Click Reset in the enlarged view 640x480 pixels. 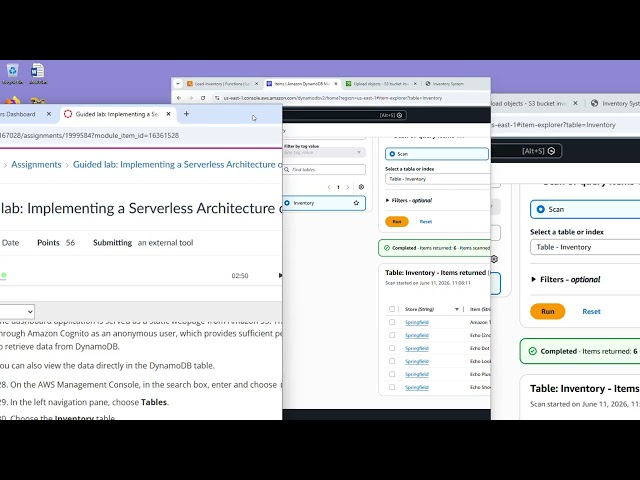coord(591,311)
